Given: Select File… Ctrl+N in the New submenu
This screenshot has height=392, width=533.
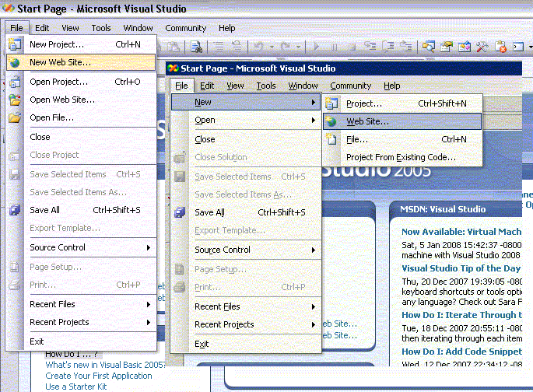Looking at the screenshot, I should point(402,139).
